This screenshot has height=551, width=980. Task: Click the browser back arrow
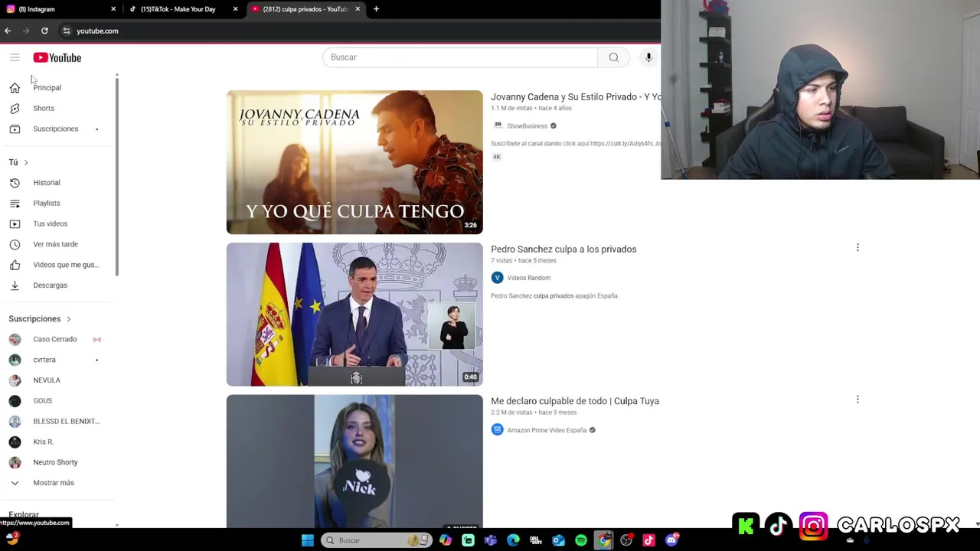pos(8,31)
